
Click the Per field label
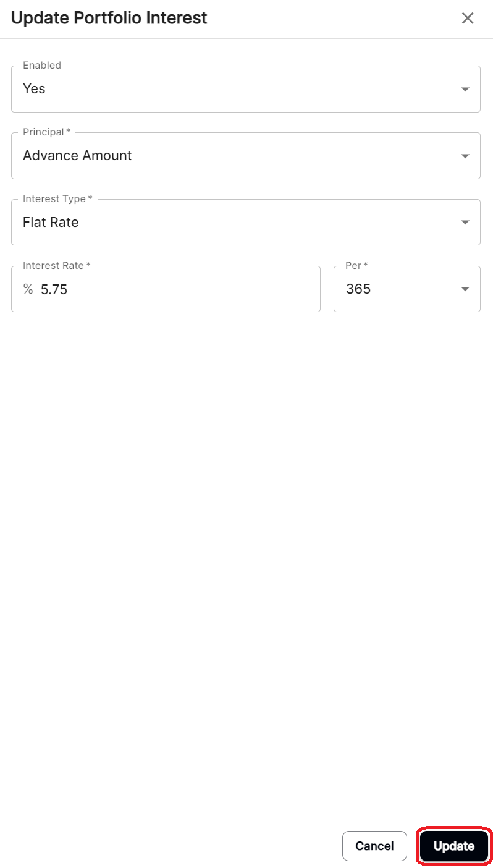355,265
